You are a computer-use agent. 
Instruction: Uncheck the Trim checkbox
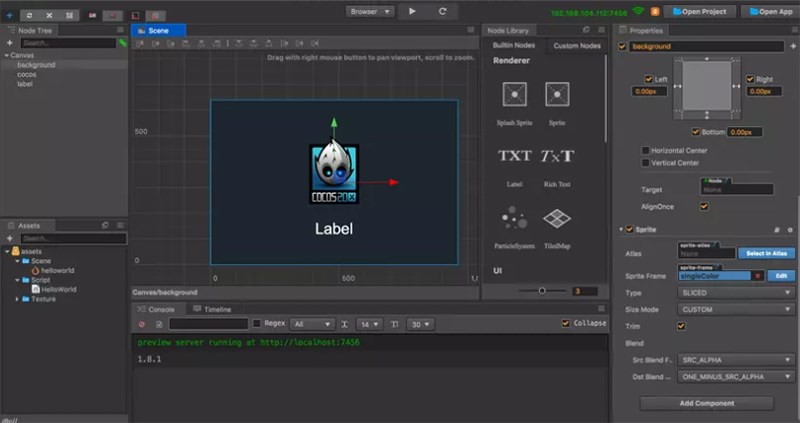[x=682, y=325]
